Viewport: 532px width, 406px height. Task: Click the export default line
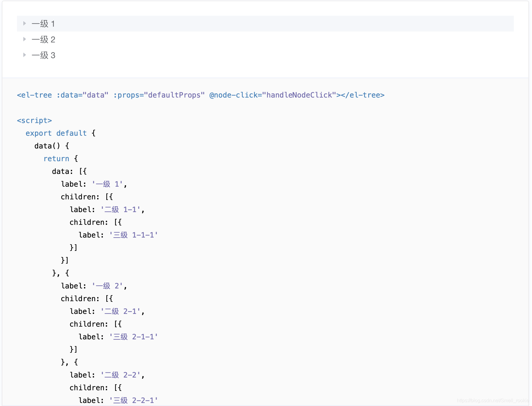(61, 133)
